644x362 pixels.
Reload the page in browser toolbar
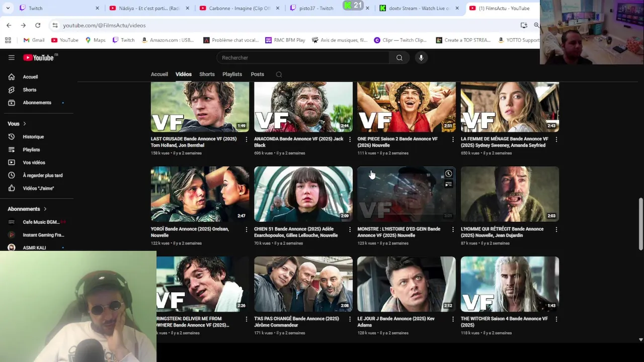[x=38, y=25]
